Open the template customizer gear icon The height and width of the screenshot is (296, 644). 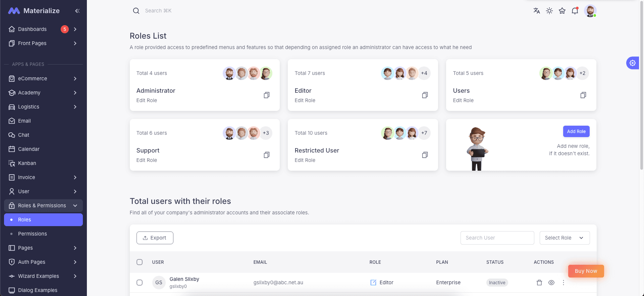click(633, 63)
